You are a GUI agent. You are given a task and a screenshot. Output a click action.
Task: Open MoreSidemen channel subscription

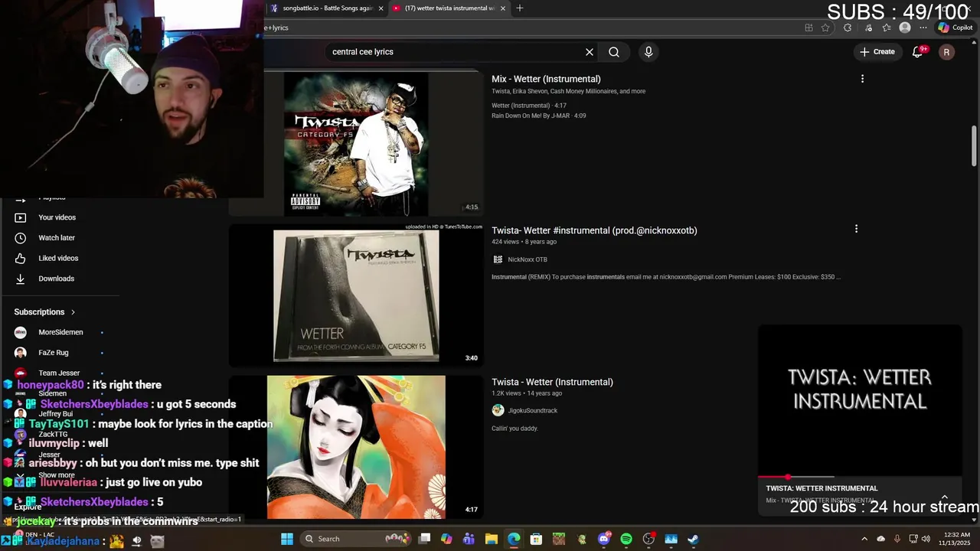60,332
